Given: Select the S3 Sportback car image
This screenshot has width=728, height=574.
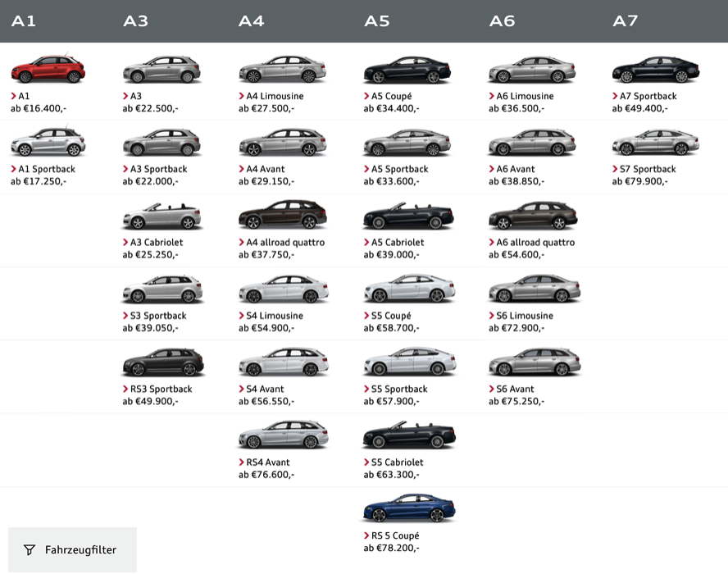Looking at the screenshot, I should 162,289.
